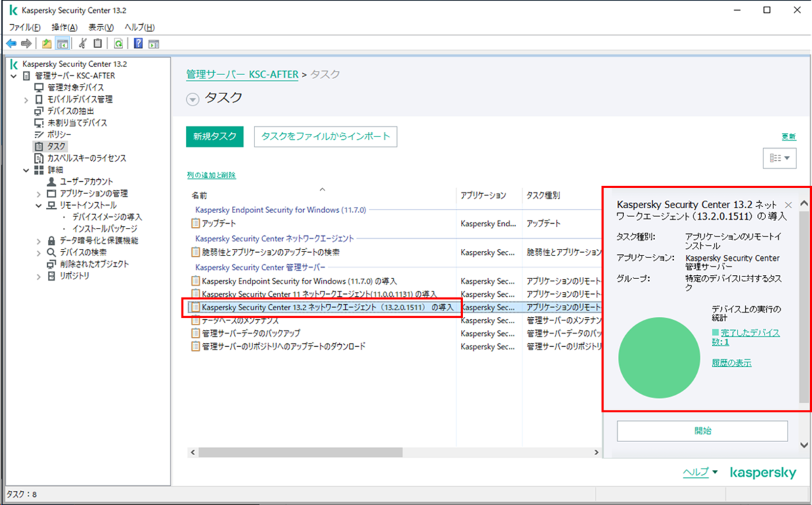Viewport: 812px width, 505px height.
Task: Sort by the 名前 column header
Action: (200, 195)
